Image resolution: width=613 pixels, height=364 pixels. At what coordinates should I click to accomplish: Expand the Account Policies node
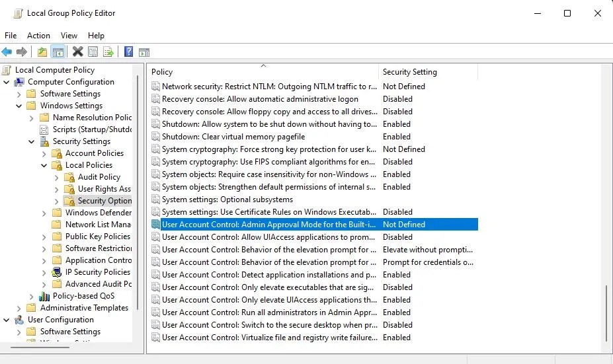pyautogui.click(x=44, y=153)
